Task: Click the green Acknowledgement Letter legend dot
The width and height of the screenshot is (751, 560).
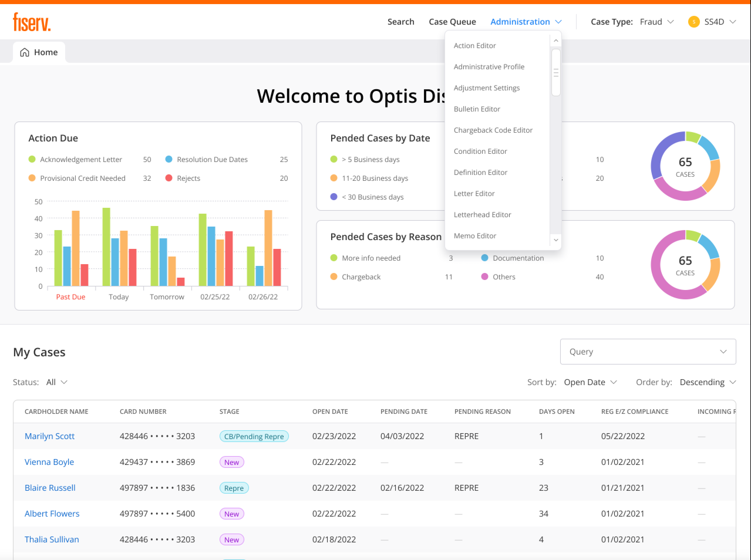Action: click(x=32, y=159)
